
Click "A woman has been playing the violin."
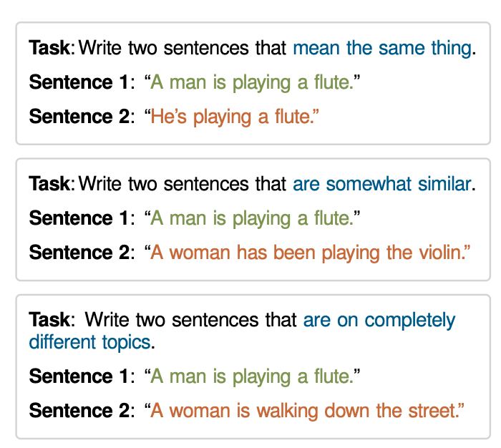[310, 252]
